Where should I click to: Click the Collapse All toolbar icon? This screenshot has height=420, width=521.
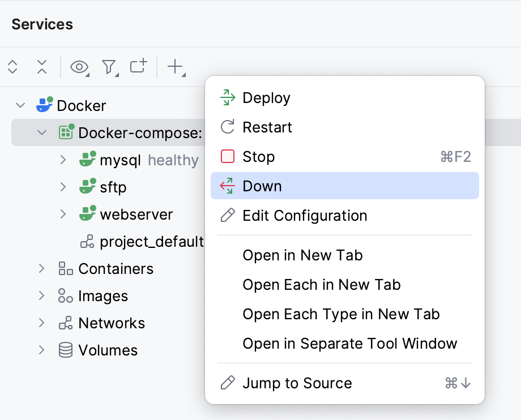(x=41, y=67)
